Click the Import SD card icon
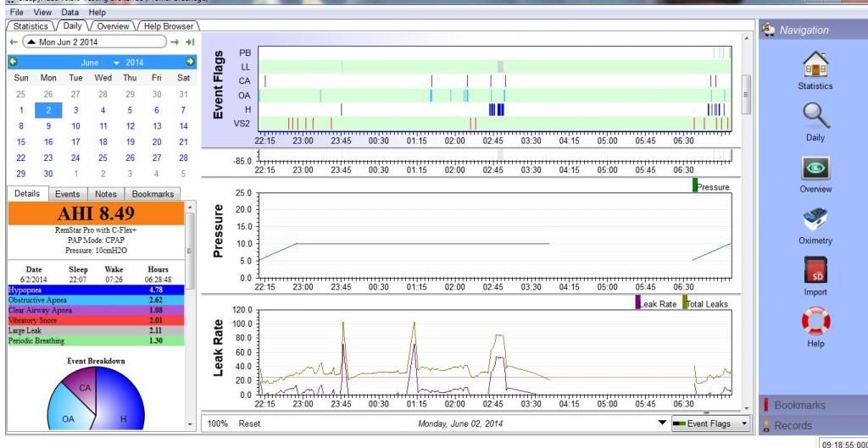Screen dimensions: 868x448 pos(815,270)
